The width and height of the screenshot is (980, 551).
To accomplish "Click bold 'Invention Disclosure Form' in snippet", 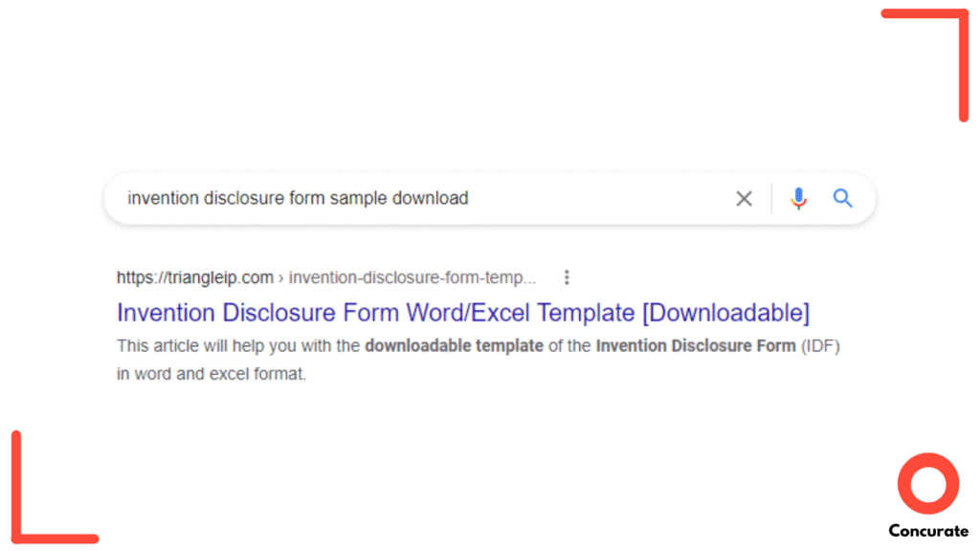I will (695, 345).
